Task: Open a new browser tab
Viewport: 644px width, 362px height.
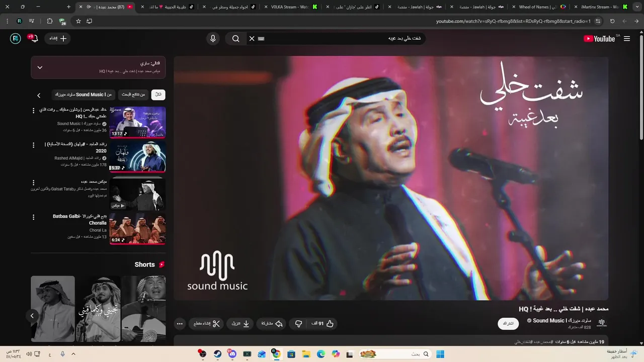Action: [68, 7]
